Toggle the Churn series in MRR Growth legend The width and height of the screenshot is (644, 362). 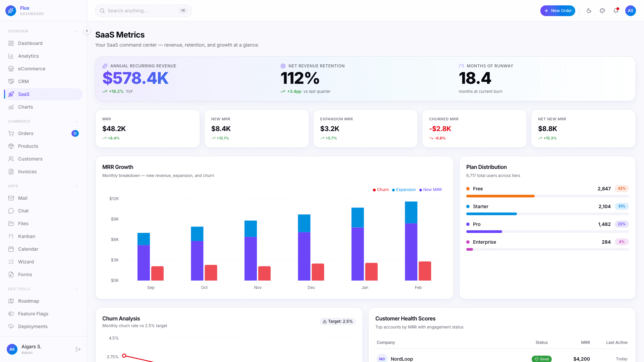point(381,190)
